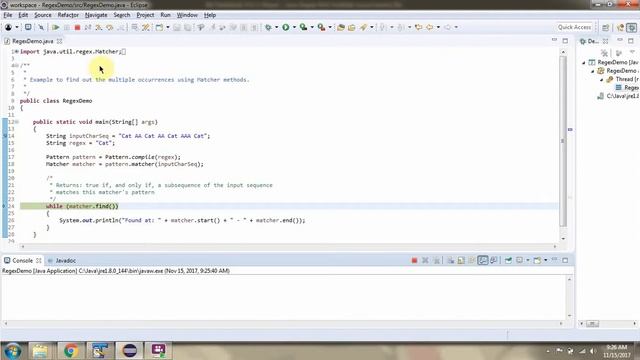Toggle Show Console on standard error

tap(493, 260)
